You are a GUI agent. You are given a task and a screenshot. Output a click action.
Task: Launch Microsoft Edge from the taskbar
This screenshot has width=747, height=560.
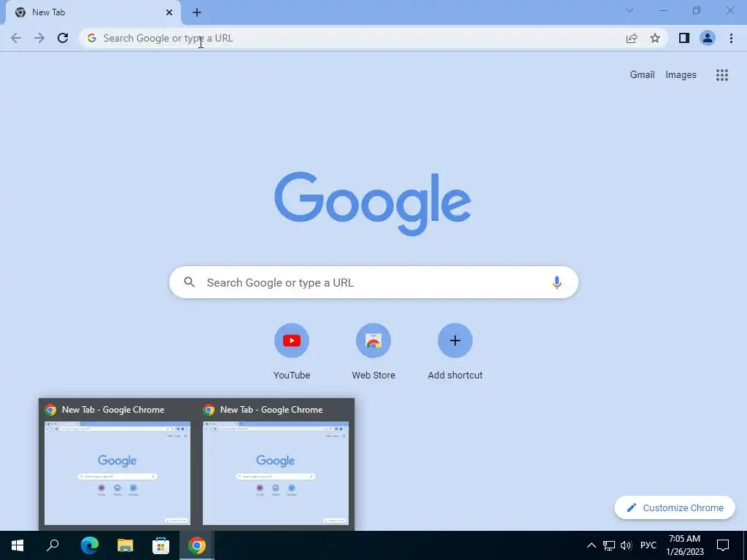point(90,545)
